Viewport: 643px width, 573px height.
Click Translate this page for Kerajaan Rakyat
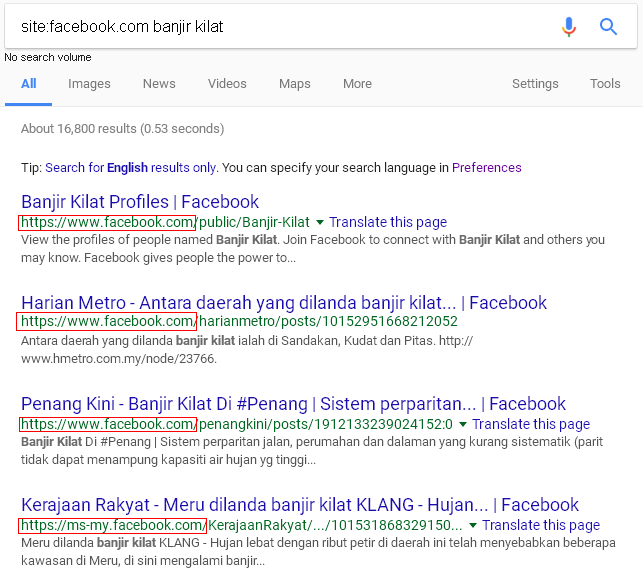click(x=541, y=525)
